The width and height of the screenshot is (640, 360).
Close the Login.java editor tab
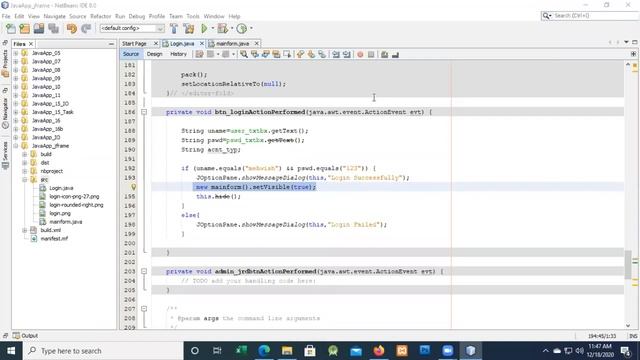[x=202, y=43]
